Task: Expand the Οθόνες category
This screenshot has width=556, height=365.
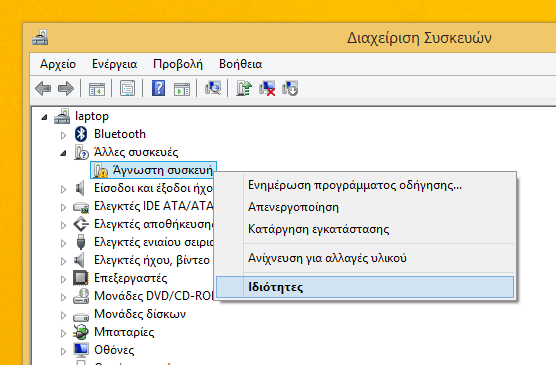Action: point(63,352)
